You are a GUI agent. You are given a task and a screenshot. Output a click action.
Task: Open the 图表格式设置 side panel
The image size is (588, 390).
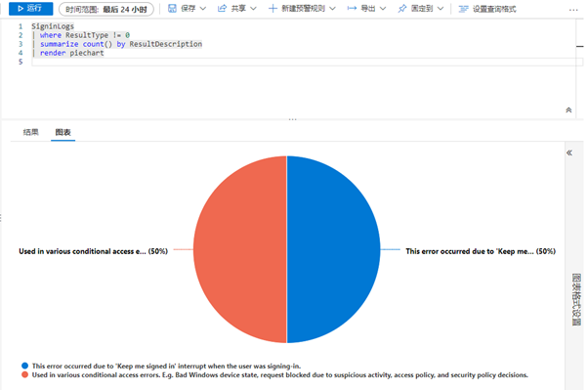(576, 299)
